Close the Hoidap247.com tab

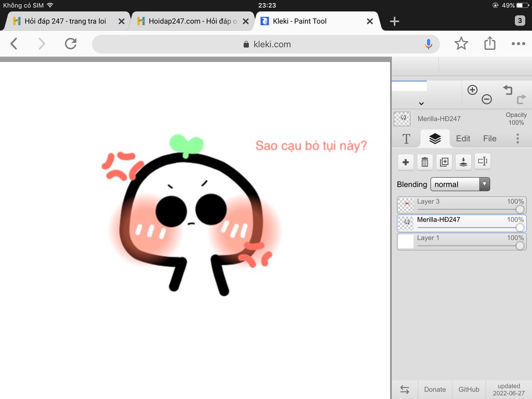point(246,21)
